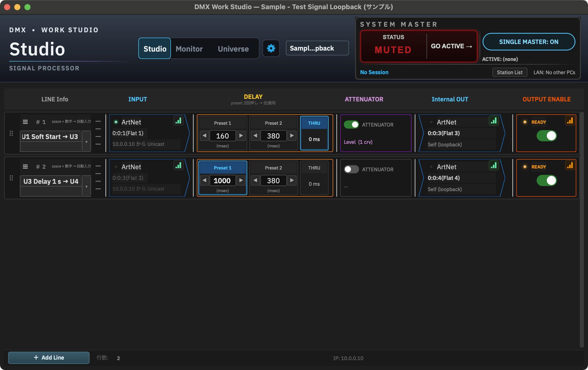Increase line 2 Preset 2 delay value
Image resolution: width=588 pixels, height=370 pixels.
[x=292, y=180]
